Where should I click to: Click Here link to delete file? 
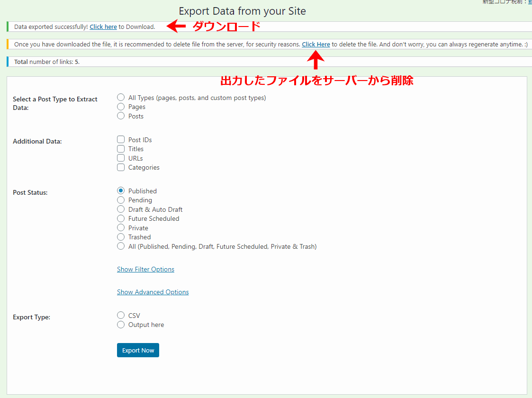coord(316,45)
